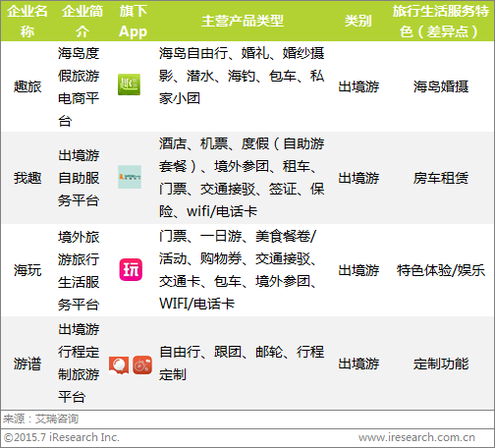Select the 企业简介 column header
Screen dimensions: 495x448
pyautogui.click(x=82, y=22)
